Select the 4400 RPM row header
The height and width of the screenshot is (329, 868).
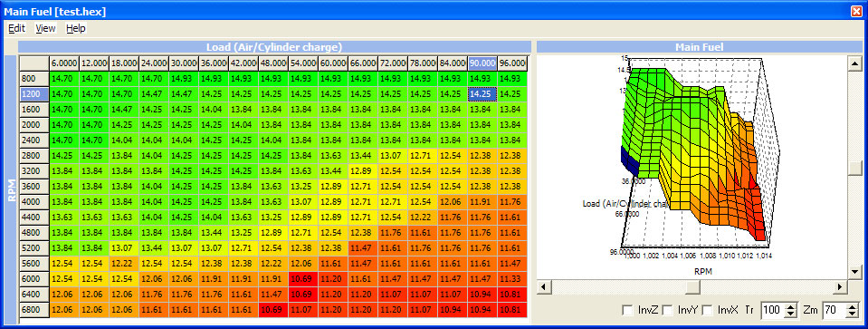tap(34, 218)
